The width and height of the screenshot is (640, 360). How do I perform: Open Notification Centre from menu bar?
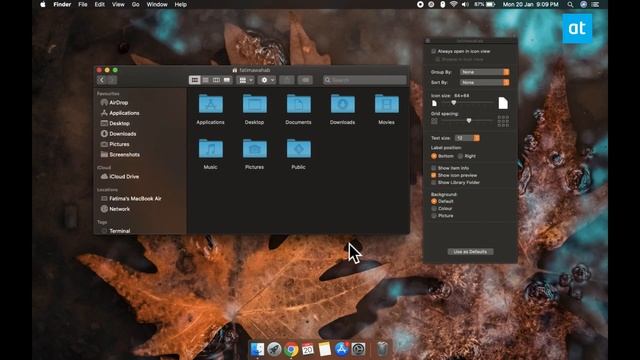(596, 4)
